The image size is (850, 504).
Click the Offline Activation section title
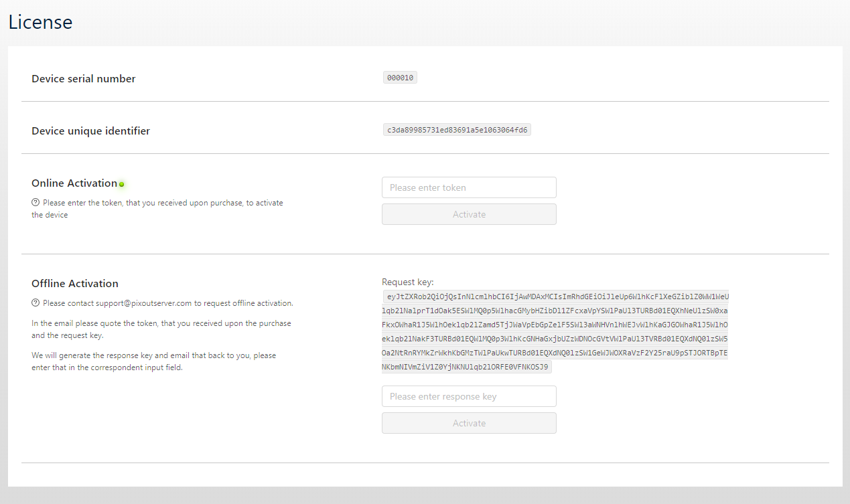[74, 283]
